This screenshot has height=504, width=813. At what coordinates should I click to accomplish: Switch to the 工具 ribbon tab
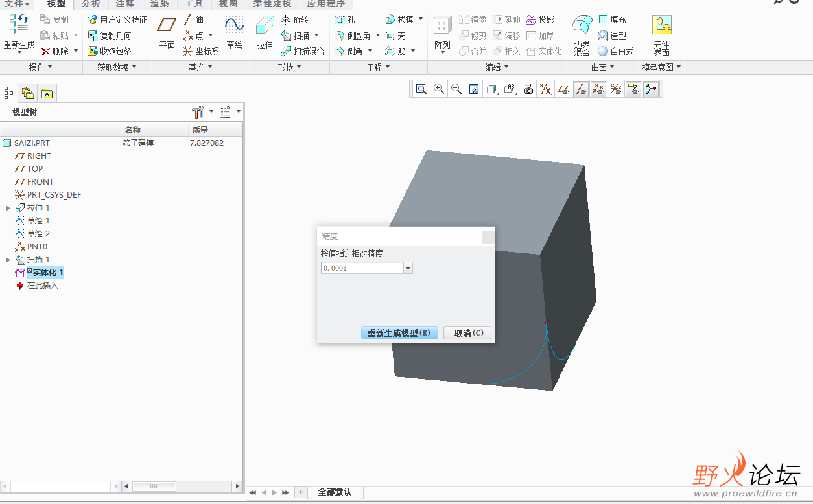[194, 4]
